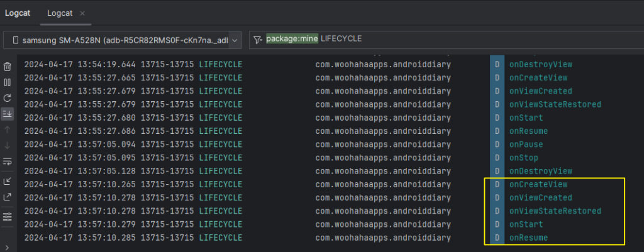Click the LIFECYCLE tag in the 13:54:19.644 row
The width and height of the screenshot is (644, 252).
click(221, 65)
